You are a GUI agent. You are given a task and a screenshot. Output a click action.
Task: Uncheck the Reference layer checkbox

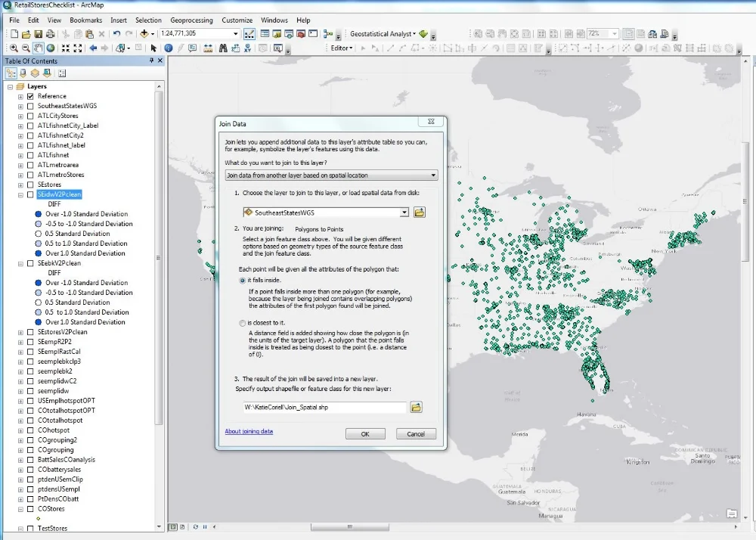point(30,97)
